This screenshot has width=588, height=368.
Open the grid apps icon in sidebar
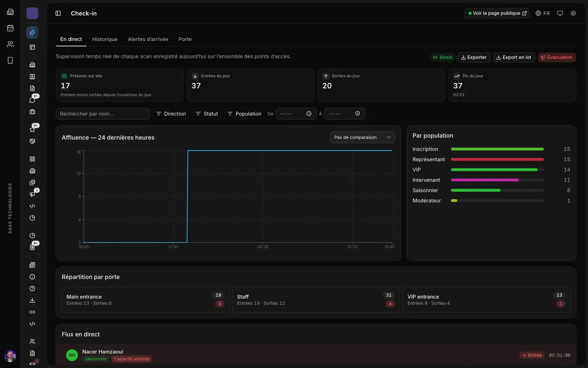(x=32, y=159)
